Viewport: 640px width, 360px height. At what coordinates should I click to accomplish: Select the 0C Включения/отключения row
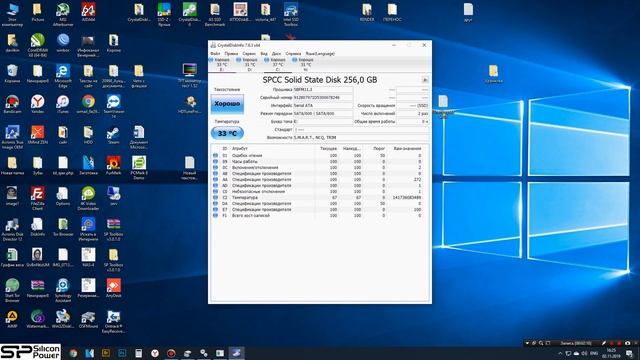[x=320, y=167]
